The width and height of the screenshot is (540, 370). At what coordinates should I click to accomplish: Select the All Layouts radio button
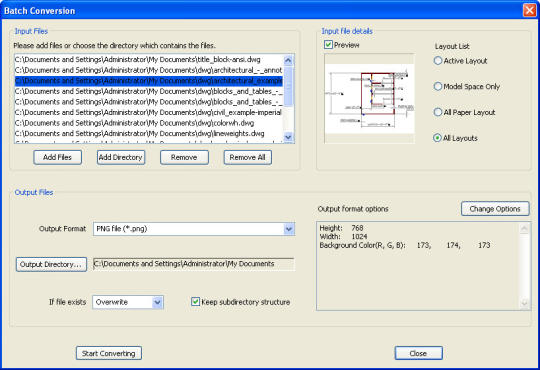point(437,138)
